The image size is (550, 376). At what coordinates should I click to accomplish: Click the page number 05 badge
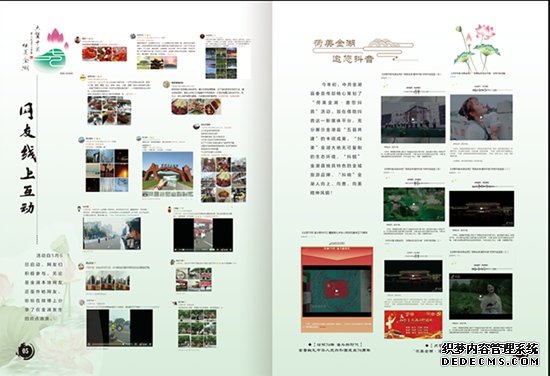(x=26, y=350)
